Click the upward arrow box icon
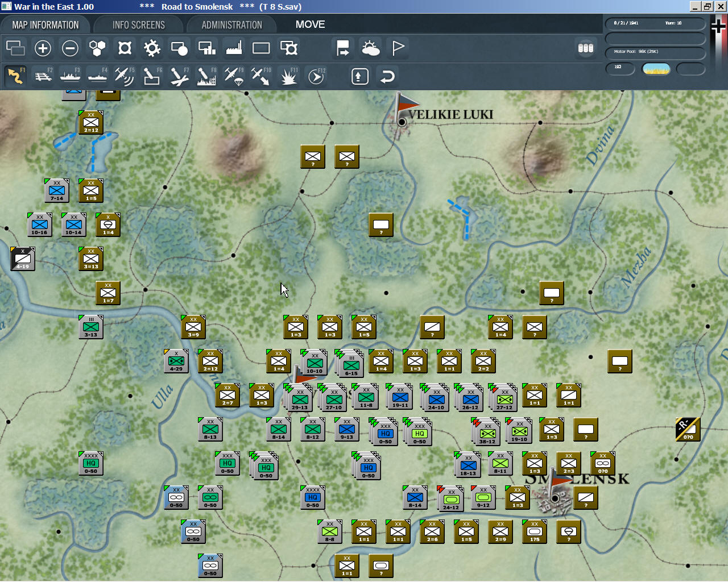This screenshot has height=582, width=728. [360, 76]
